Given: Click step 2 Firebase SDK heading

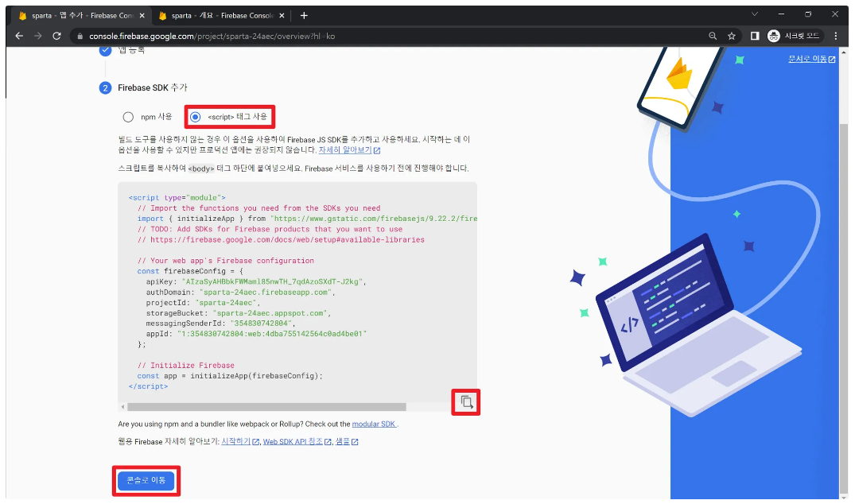Looking at the screenshot, I should pyautogui.click(x=153, y=87).
